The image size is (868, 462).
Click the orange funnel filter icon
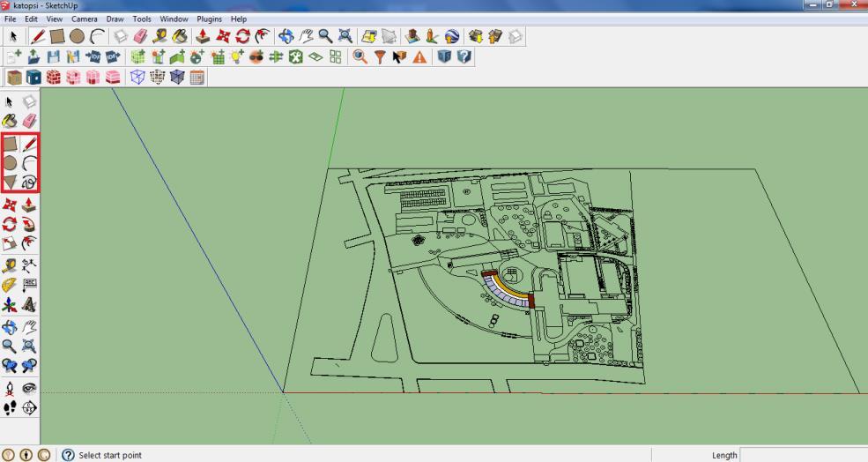[x=380, y=56]
